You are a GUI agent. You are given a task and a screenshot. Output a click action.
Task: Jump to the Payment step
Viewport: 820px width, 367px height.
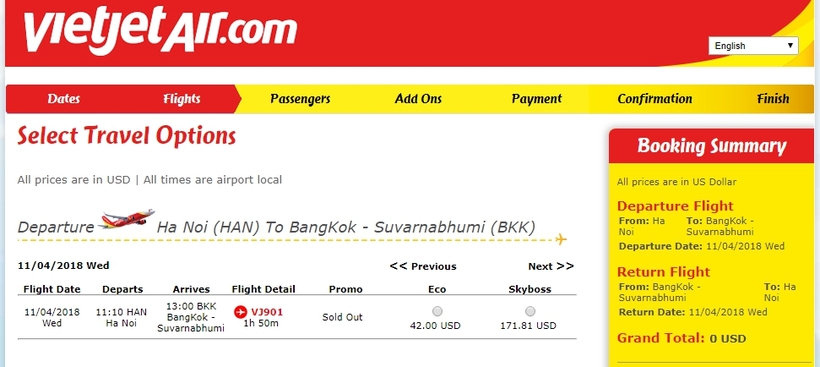[537, 99]
